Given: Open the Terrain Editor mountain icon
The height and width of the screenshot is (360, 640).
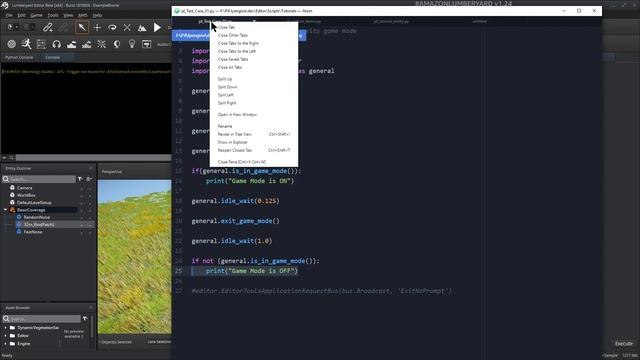Looking at the screenshot, I should 71,44.
